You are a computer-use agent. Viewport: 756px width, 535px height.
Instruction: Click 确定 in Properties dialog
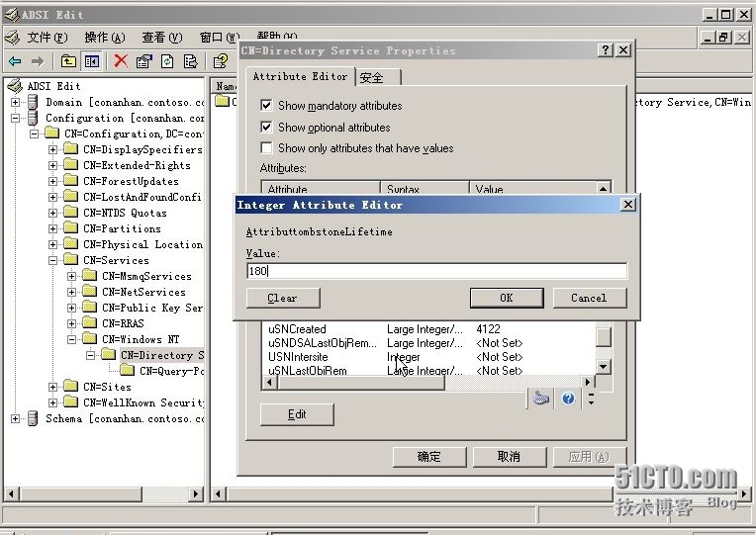[x=429, y=457]
